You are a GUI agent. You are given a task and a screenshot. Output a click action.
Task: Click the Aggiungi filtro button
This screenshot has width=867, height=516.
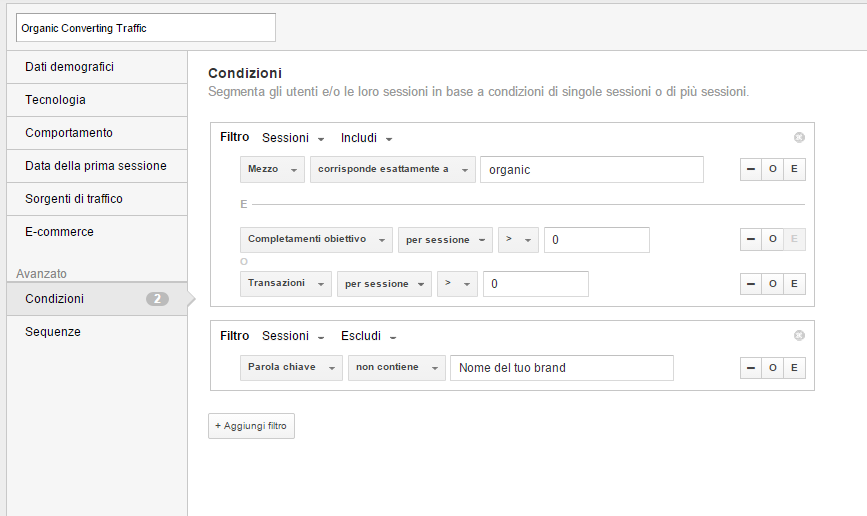(251, 426)
